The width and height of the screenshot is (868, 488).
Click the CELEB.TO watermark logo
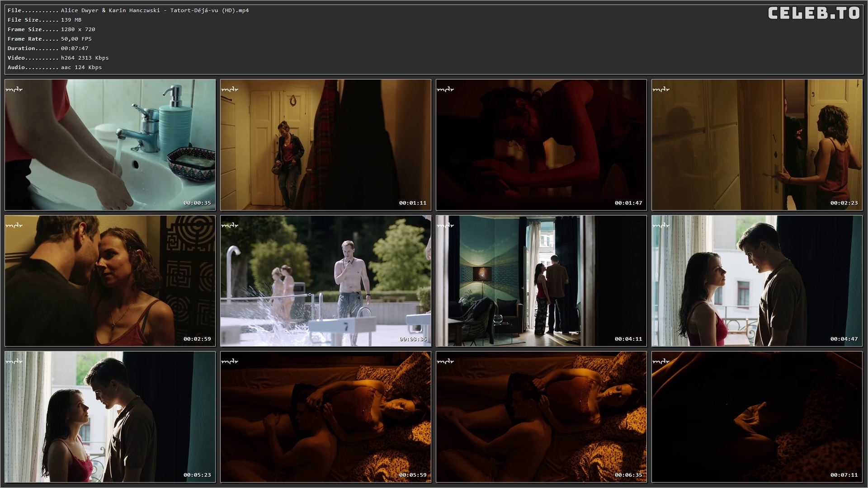click(x=813, y=13)
